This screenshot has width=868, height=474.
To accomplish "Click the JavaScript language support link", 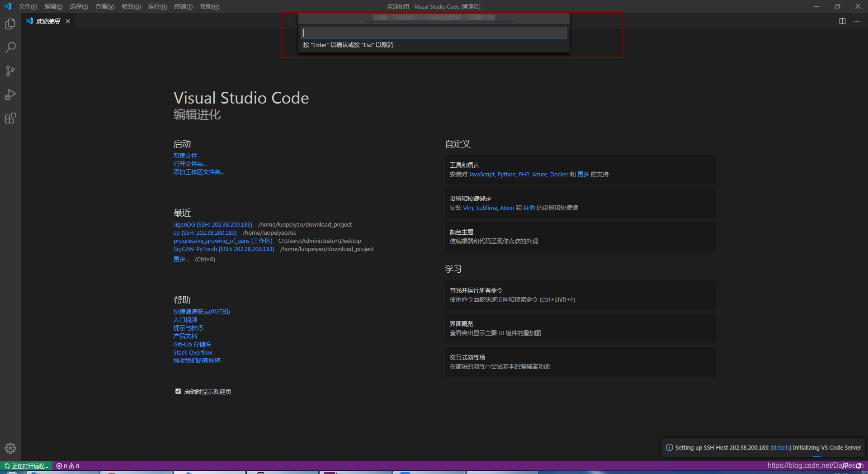I will pos(482,174).
